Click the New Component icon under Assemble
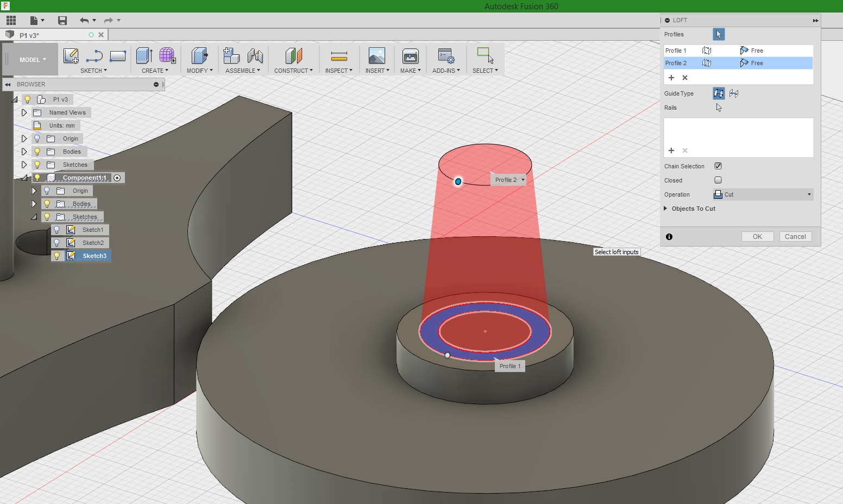The height and width of the screenshot is (504, 843). (231, 55)
